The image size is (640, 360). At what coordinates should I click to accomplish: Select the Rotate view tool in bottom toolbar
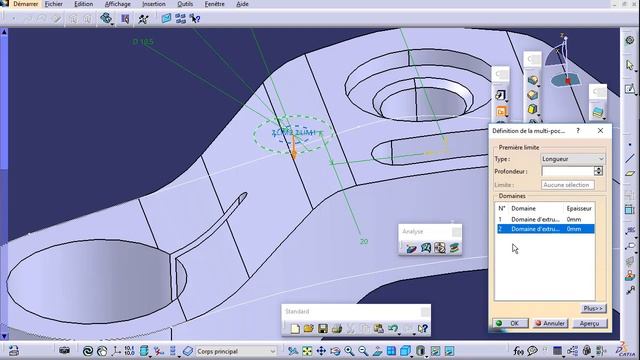point(335,351)
